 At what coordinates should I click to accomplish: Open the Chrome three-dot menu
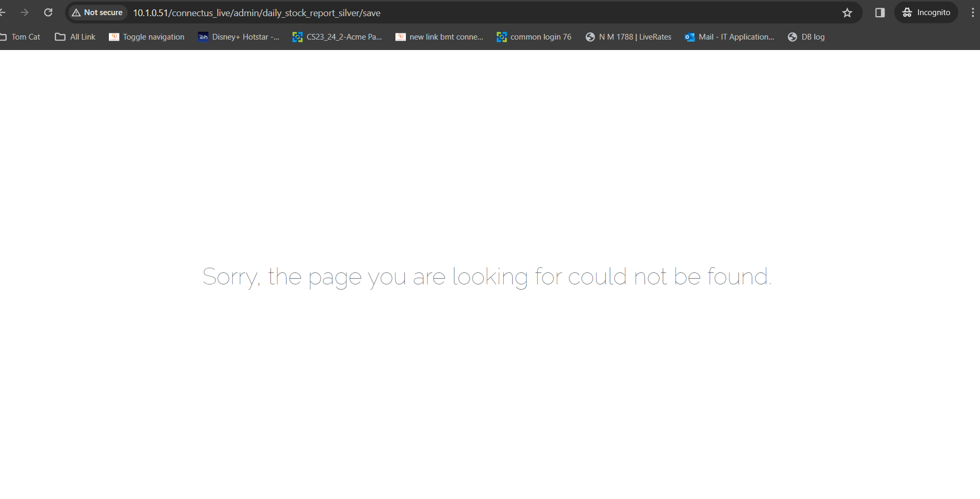(972, 13)
